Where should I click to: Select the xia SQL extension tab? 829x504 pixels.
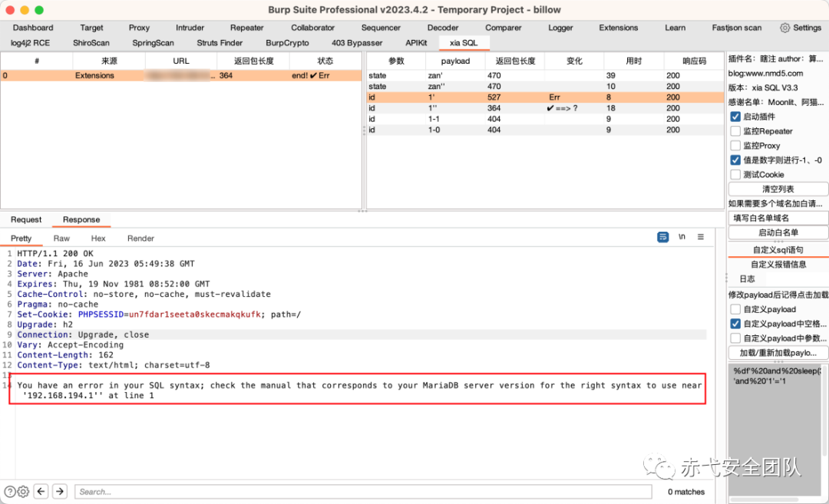pyautogui.click(x=464, y=43)
